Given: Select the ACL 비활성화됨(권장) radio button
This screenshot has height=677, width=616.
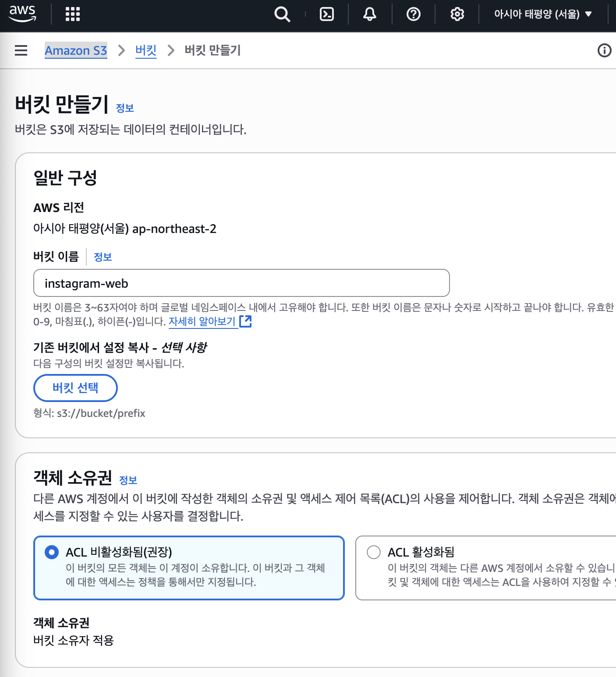Looking at the screenshot, I should 52,552.
